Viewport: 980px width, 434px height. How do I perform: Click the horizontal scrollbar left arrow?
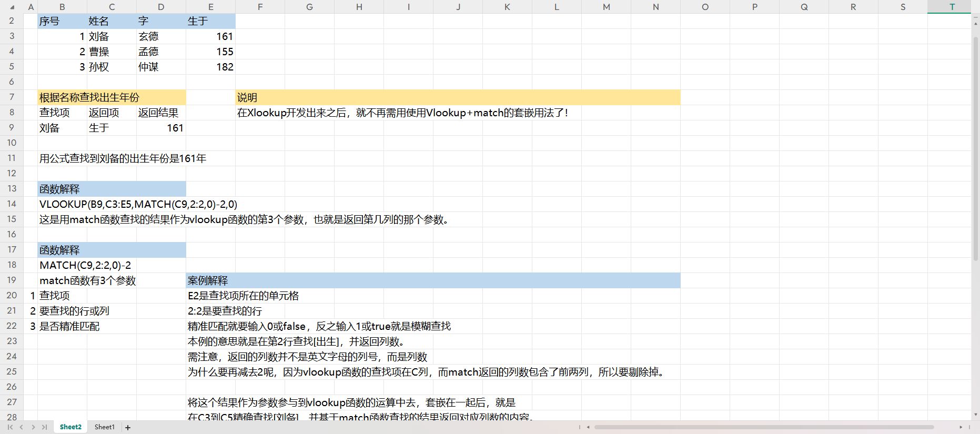[x=588, y=427]
